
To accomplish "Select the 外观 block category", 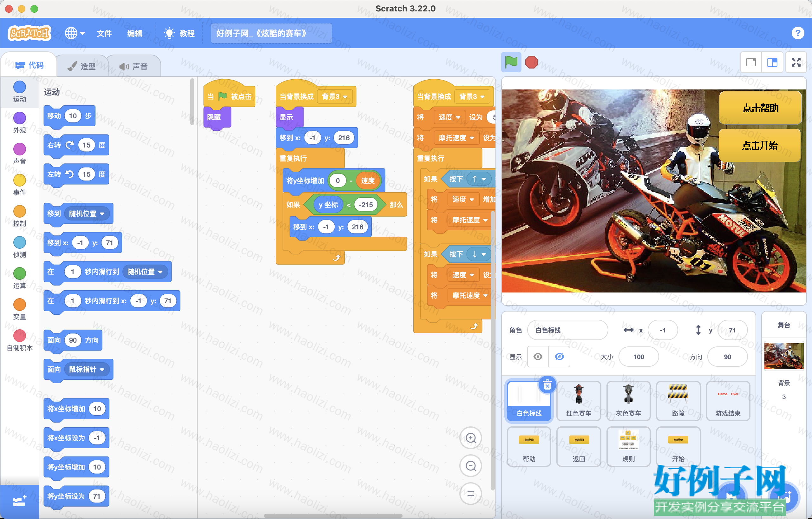I will pyautogui.click(x=20, y=123).
